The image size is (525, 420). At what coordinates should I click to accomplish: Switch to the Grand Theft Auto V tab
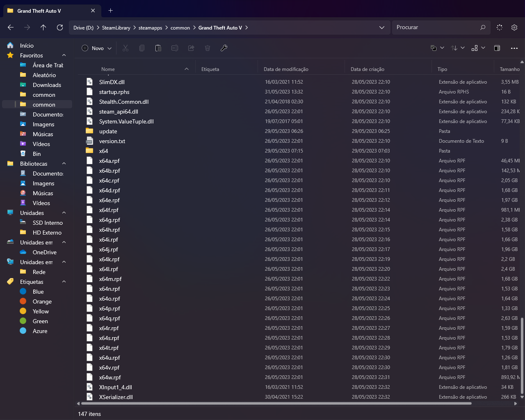click(52, 11)
